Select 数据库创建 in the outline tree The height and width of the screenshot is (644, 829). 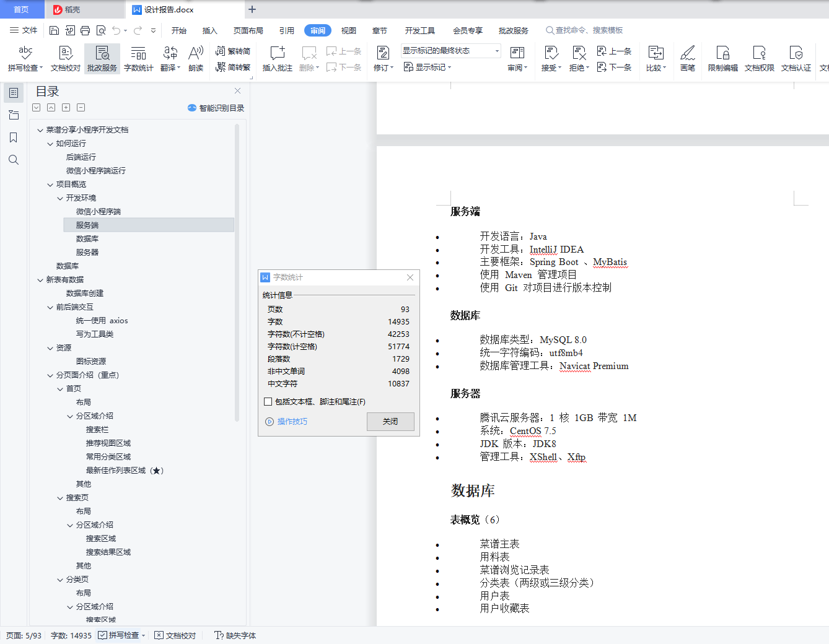tap(85, 294)
